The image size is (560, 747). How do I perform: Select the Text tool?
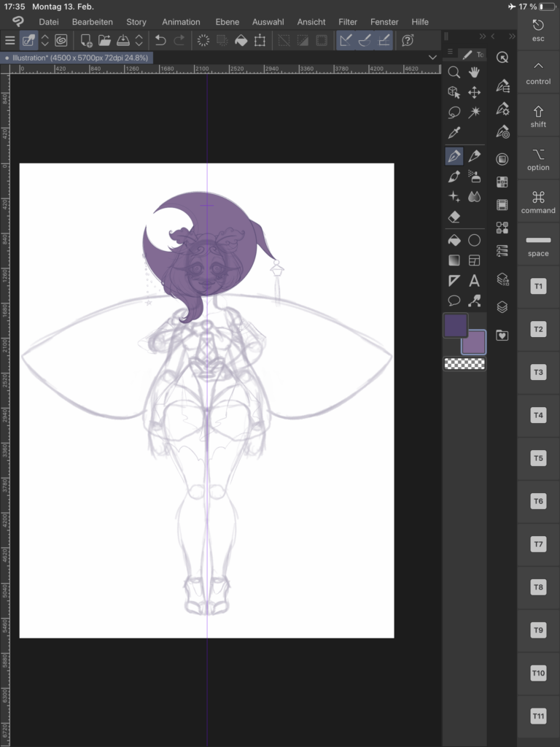[x=474, y=281]
